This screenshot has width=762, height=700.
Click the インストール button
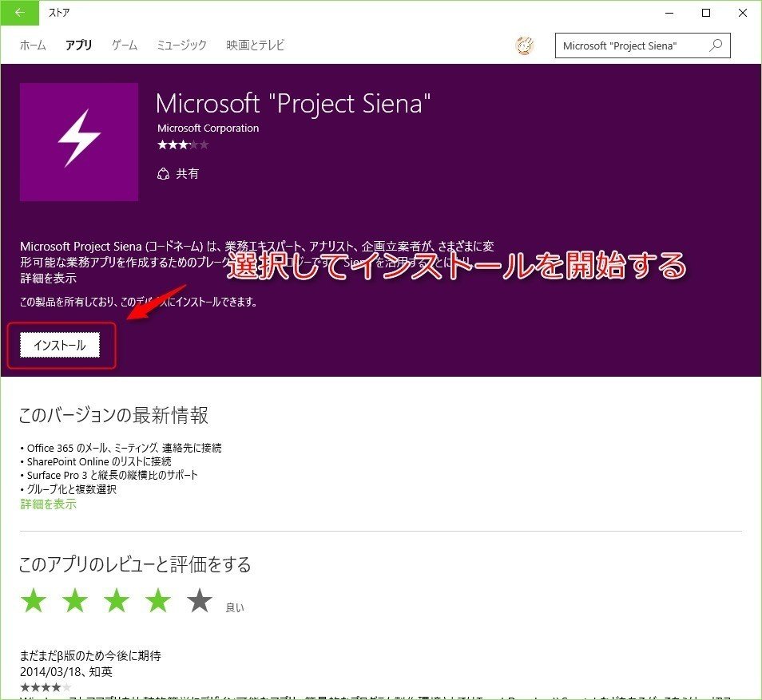pyautogui.click(x=60, y=345)
